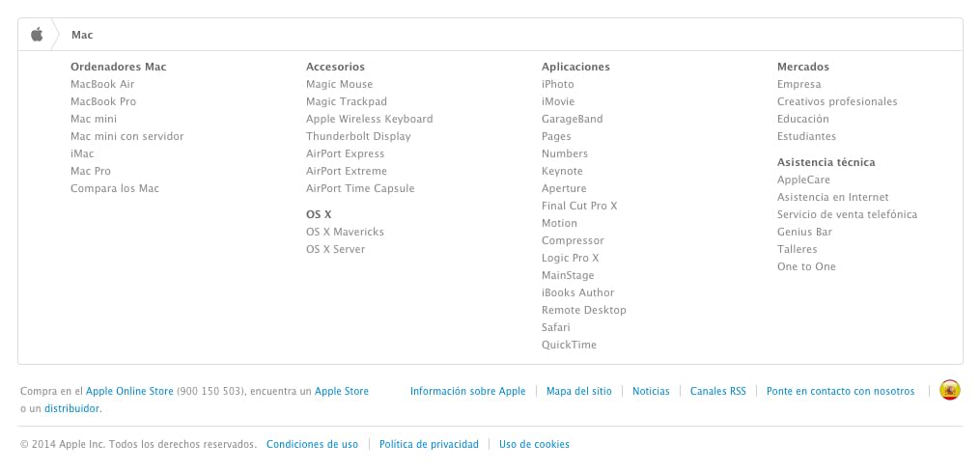The width and height of the screenshot is (980, 471).
Task: Visit the OS X Mavericks page
Action: point(345,232)
